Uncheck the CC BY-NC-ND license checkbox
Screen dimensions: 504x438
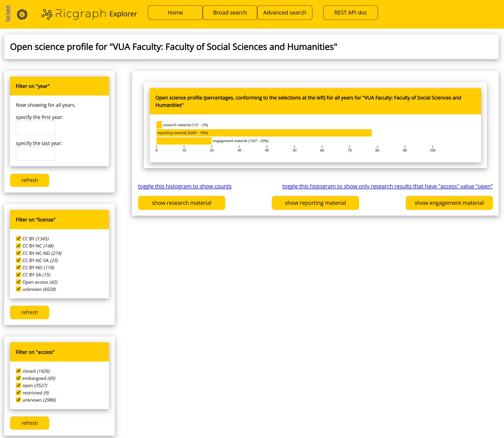coord(18,253)
